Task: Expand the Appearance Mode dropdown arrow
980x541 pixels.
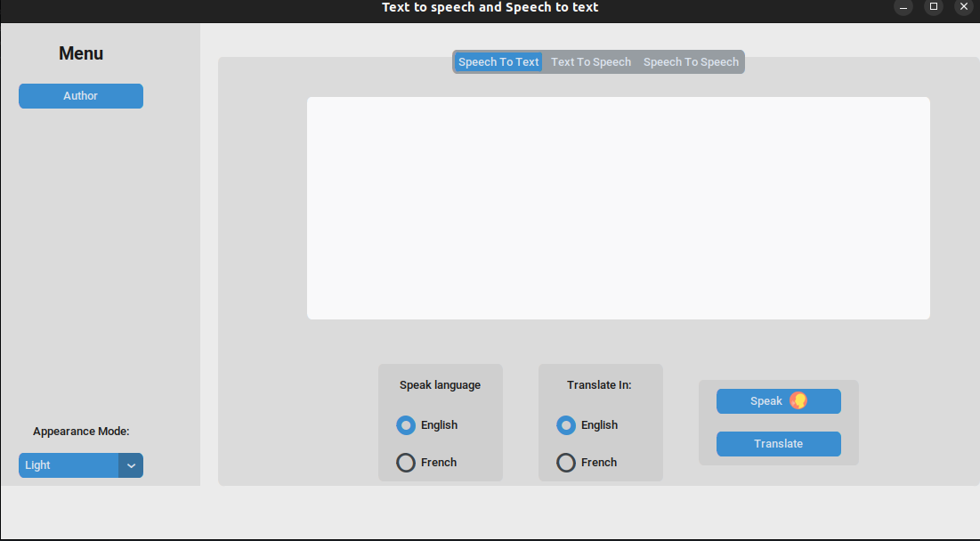Action: point(131,465)
